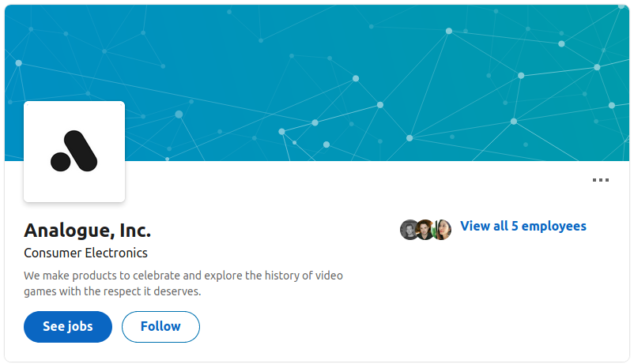Screen dimensions: 634x364
Task: Open the three-dot more options menu
Action: [x=601, y=180]
